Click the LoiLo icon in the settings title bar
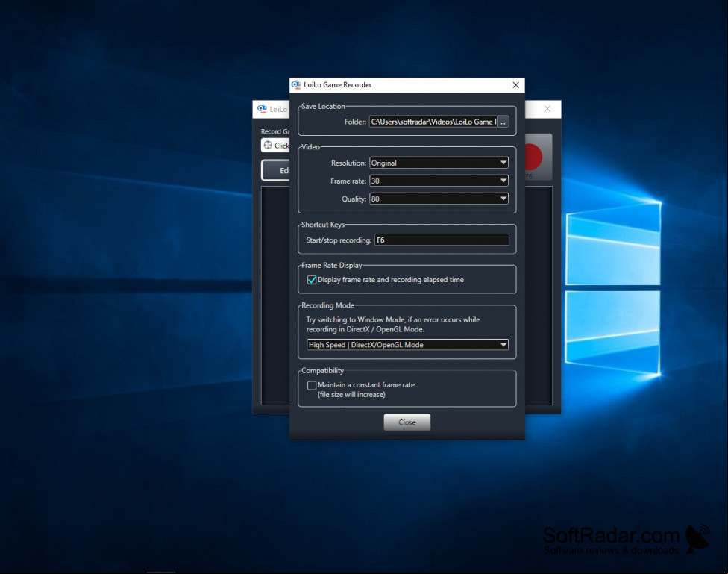The image size is (728, 574). pos(295,84)
